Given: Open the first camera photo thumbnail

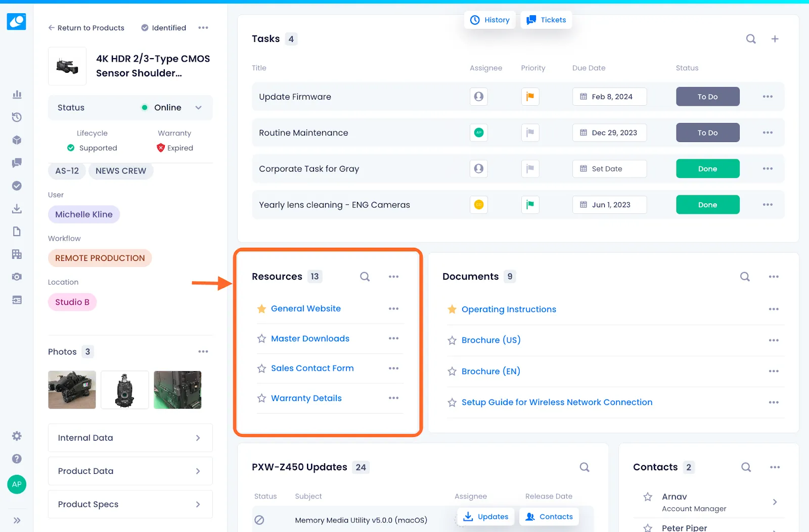Looking at the screenshot, I should [72, 390].
